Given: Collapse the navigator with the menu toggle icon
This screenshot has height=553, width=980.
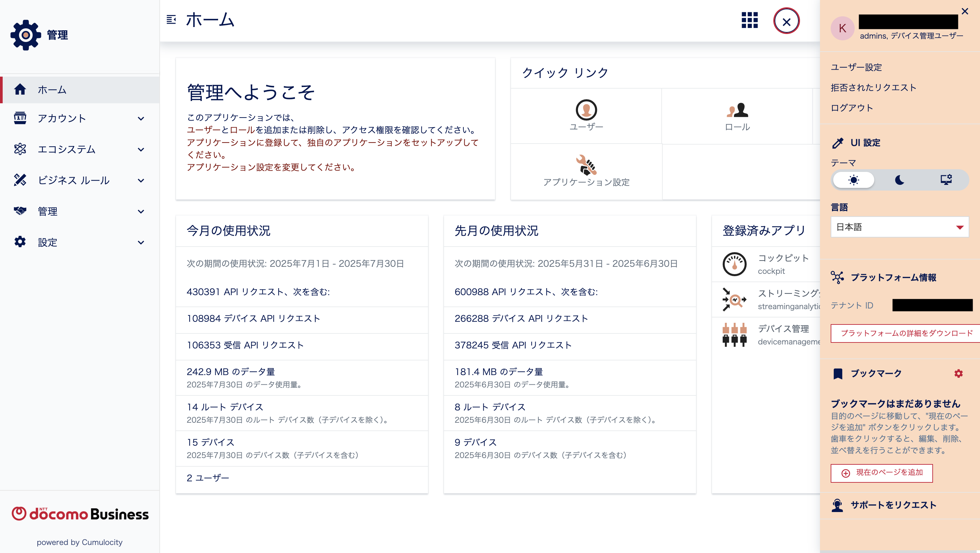Looking at the screenshot, I should click(171, 19).
